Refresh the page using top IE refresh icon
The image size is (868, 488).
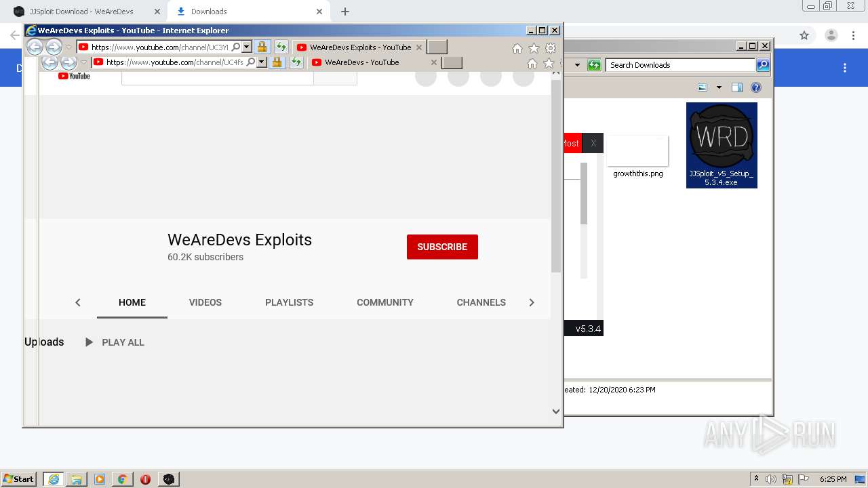coord(281,47)
